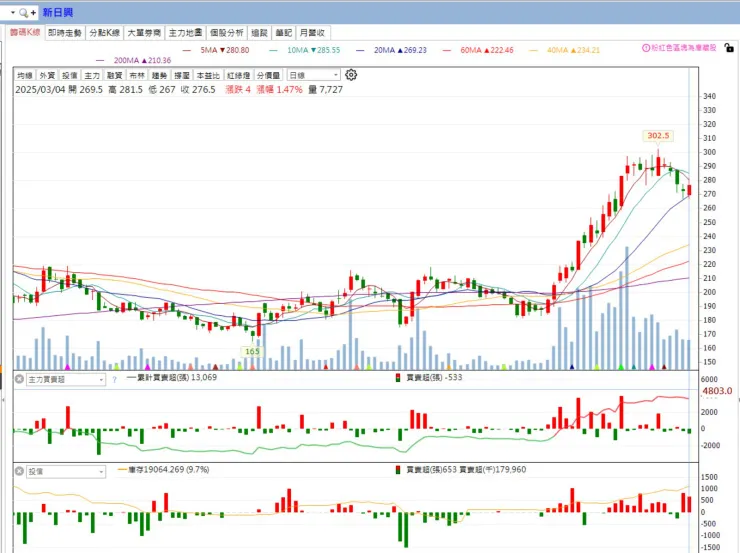Click the 量 7,727 volume value
The image size is (740, 553).
point(326,90)
